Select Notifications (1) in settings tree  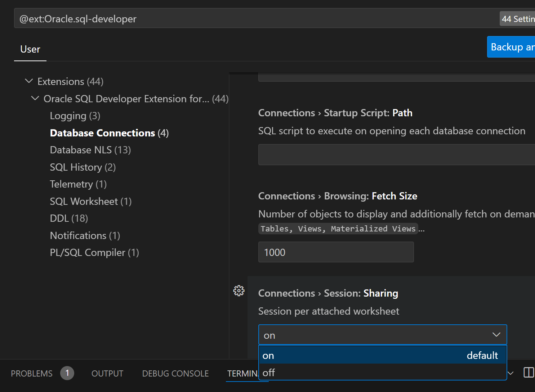pyautogui.click(x=85, y=235)
